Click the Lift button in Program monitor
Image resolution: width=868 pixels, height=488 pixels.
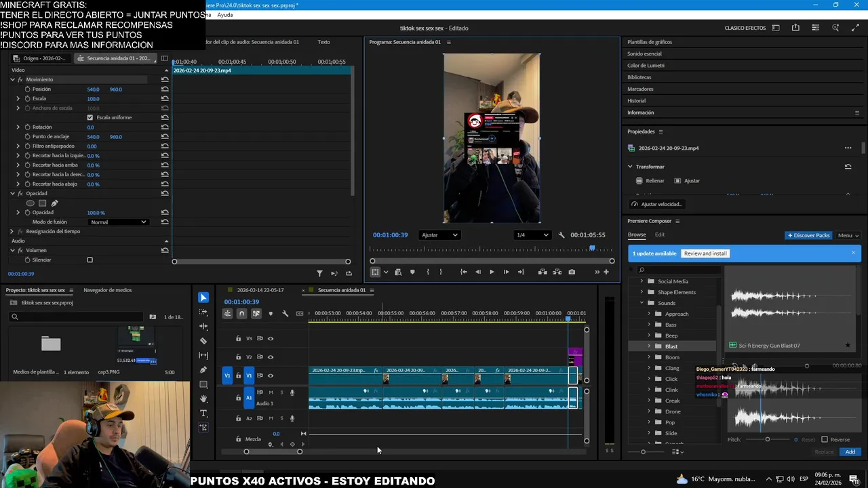(x=542, y=272)
